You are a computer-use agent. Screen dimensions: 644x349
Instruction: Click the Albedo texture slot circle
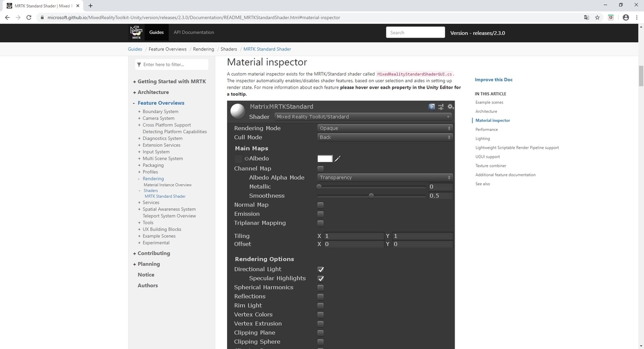pos(246,158)
